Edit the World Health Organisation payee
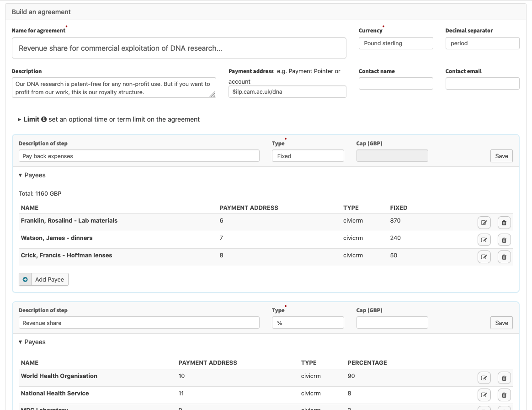The height and width of the screenshot is (410, 532). click(x=484, y=378)
